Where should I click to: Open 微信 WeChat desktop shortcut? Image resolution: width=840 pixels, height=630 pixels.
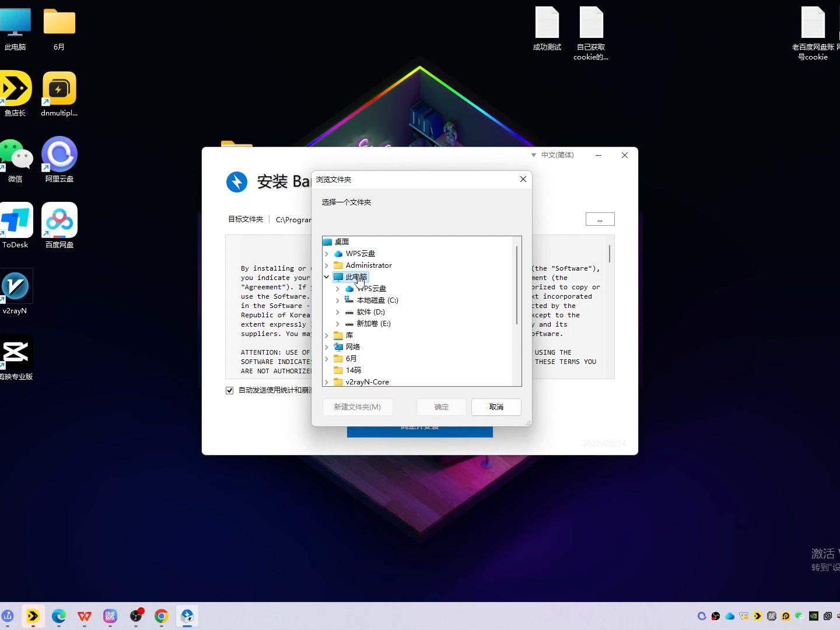point(16,160)
